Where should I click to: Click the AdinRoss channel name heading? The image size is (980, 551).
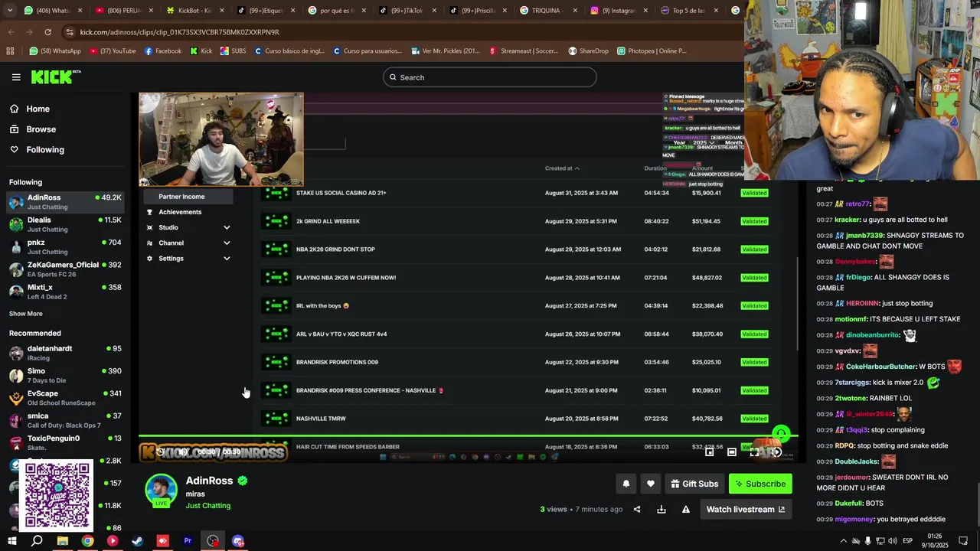click(x=209, y=481)
